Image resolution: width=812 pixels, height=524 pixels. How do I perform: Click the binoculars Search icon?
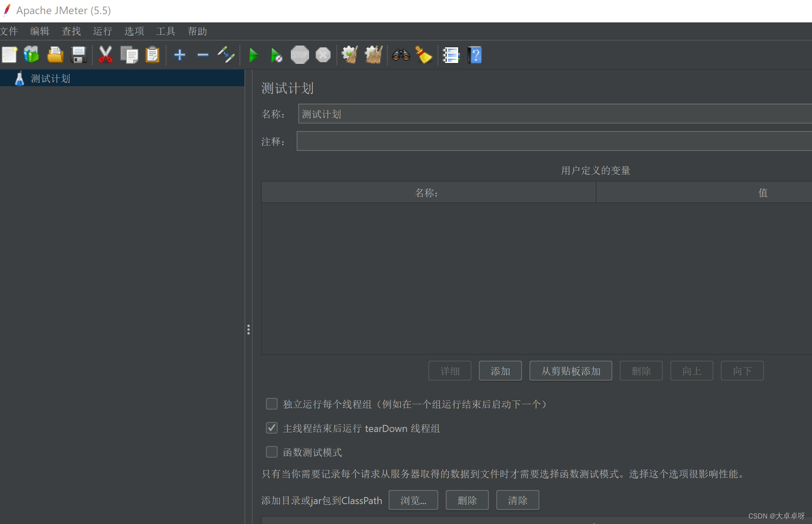[x=401, y=55]
